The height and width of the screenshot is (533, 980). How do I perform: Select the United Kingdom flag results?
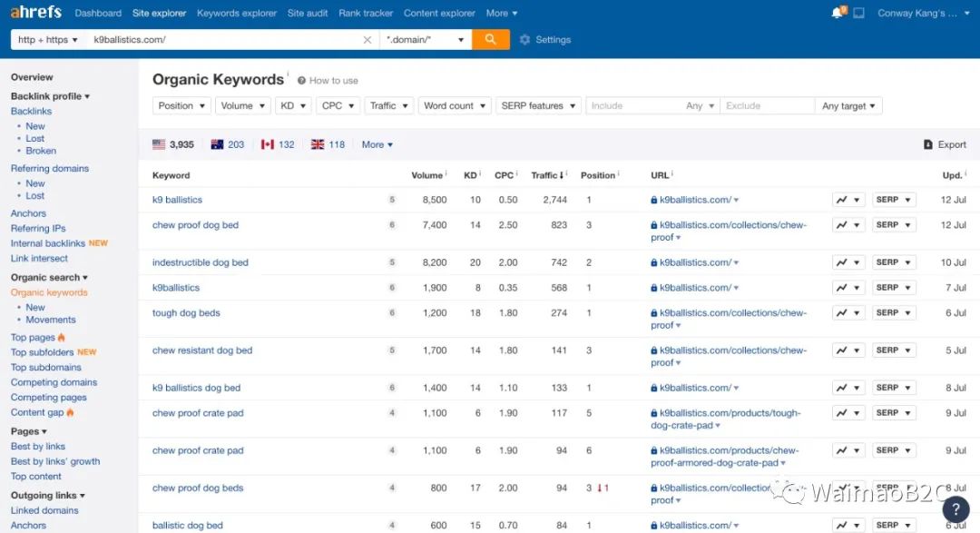coord(328,144)
